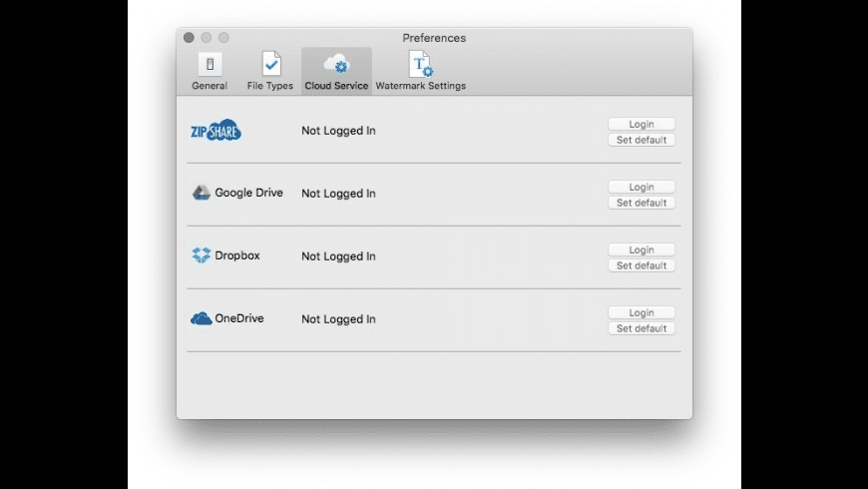
Task: Click the Preferences window title
Action: [434, 38]
